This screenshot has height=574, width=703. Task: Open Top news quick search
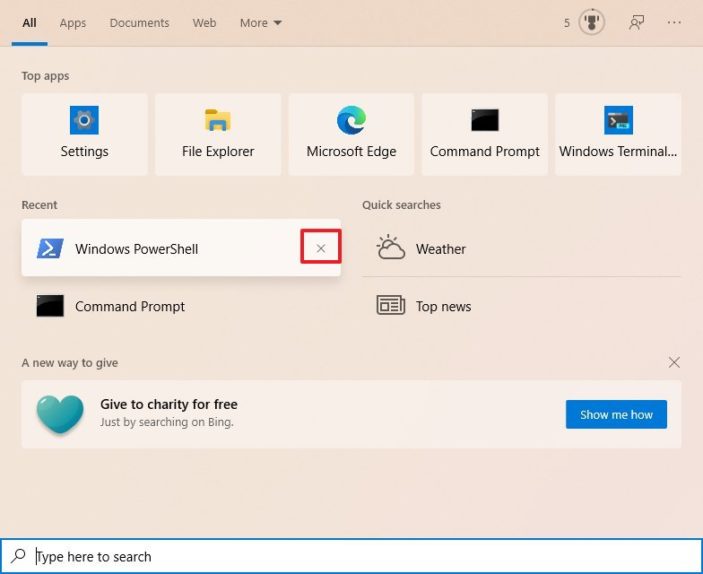click(521, 306)
